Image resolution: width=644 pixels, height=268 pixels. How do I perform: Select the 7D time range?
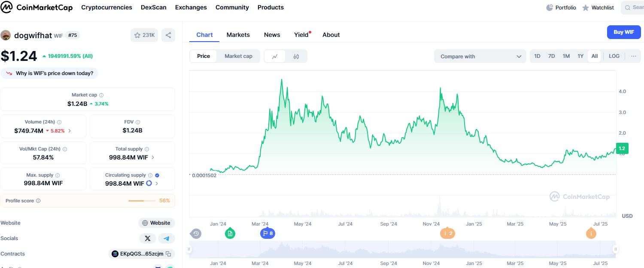552,56
